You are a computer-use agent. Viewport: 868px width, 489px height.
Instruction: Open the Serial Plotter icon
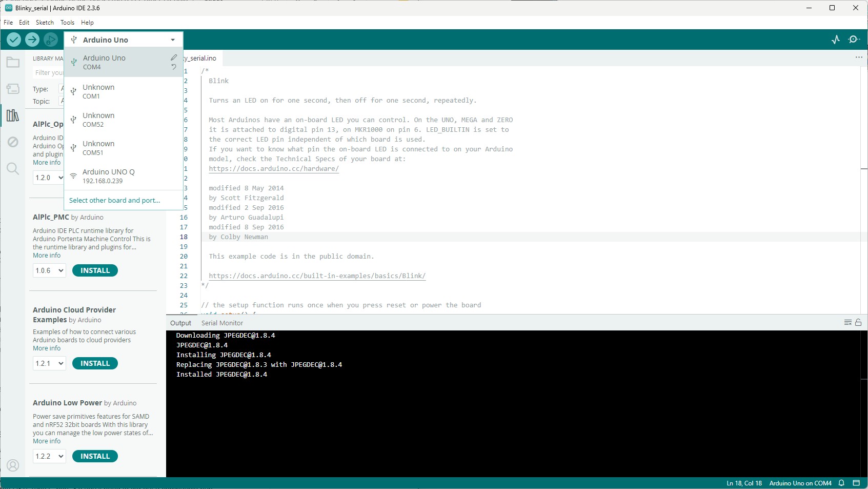click(835, 39)
